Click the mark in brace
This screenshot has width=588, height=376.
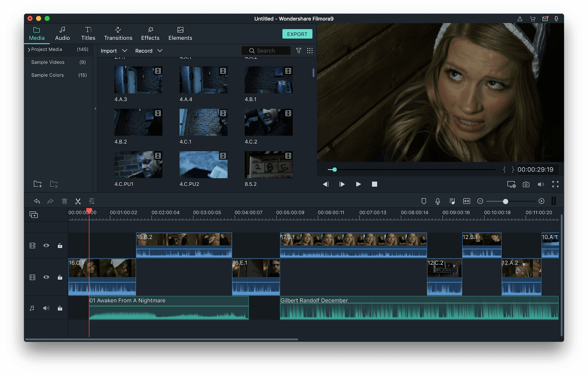pyautogui.click(x=504, y=170)
